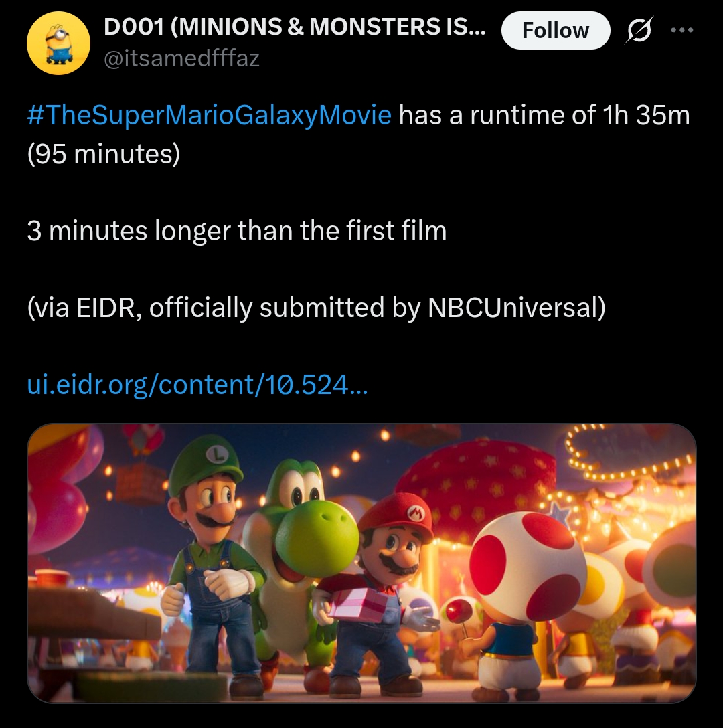The height and width of the screenshot is (728, 723).
Task: Click the red-spotted Toad mushroom cap
Action: point(528,561)
